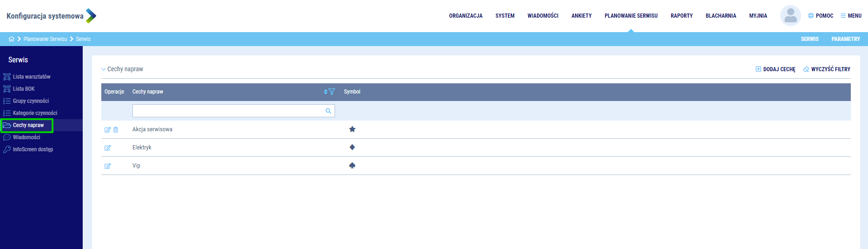Click the user profile avatar

coord(790,16)
